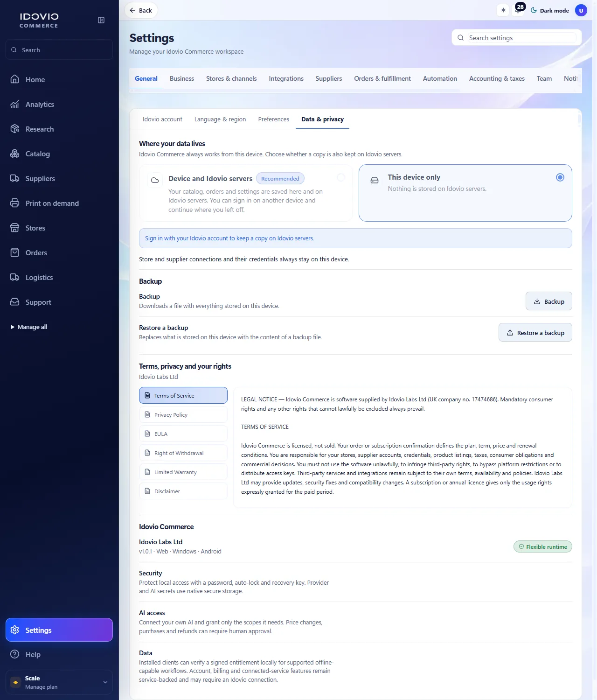Switch to the Business tab
597x700 pixels.
182,78
